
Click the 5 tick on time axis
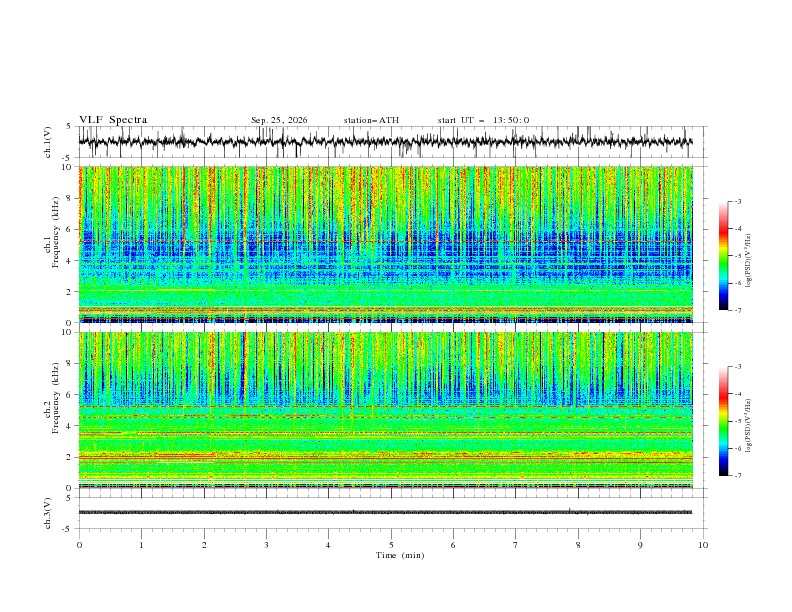point(391,545)
